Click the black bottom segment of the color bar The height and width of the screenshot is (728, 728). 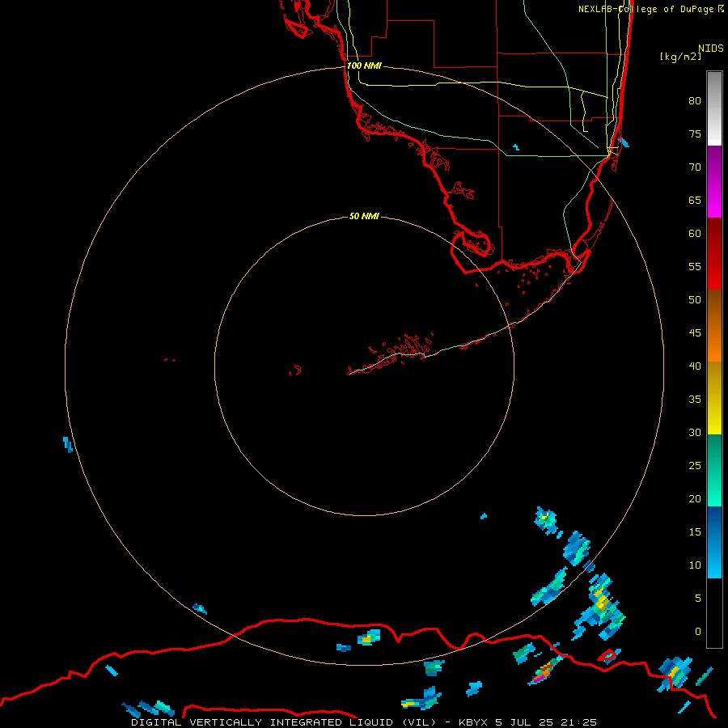(x=714, y=613)
